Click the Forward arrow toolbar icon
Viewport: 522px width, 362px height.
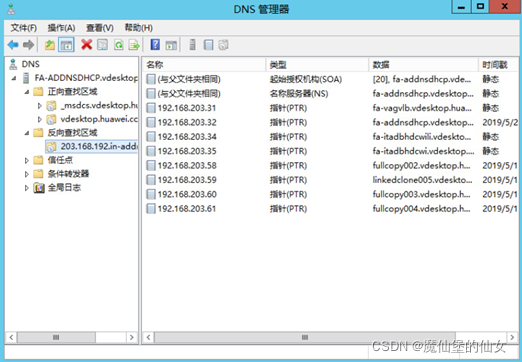click(28, 45)
